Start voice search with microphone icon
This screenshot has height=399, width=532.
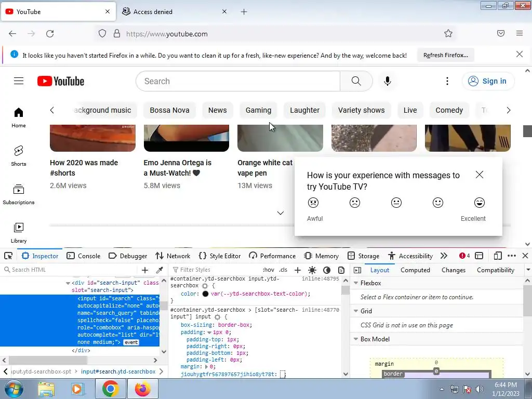pos(388,81)
